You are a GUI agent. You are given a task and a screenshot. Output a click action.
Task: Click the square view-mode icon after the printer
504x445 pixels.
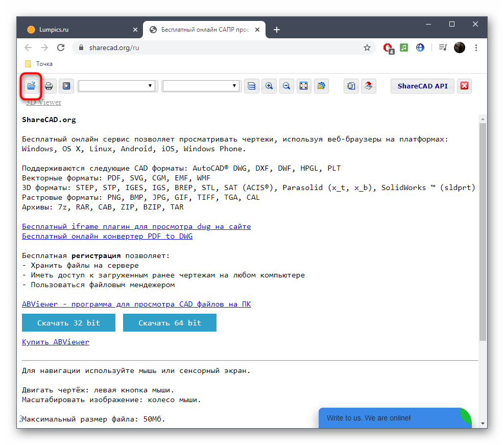(x=66, y=86)
